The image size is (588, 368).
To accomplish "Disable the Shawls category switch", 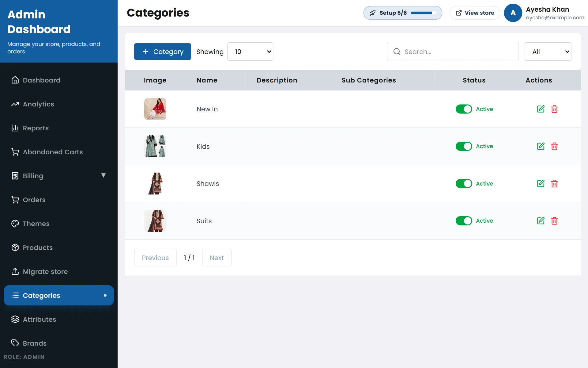I will 464,183.
